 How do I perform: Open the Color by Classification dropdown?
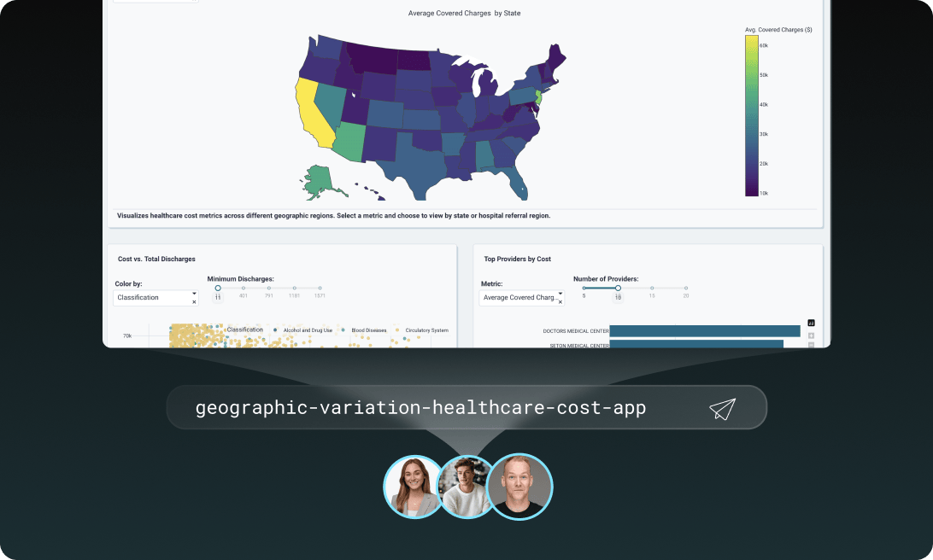194,294
